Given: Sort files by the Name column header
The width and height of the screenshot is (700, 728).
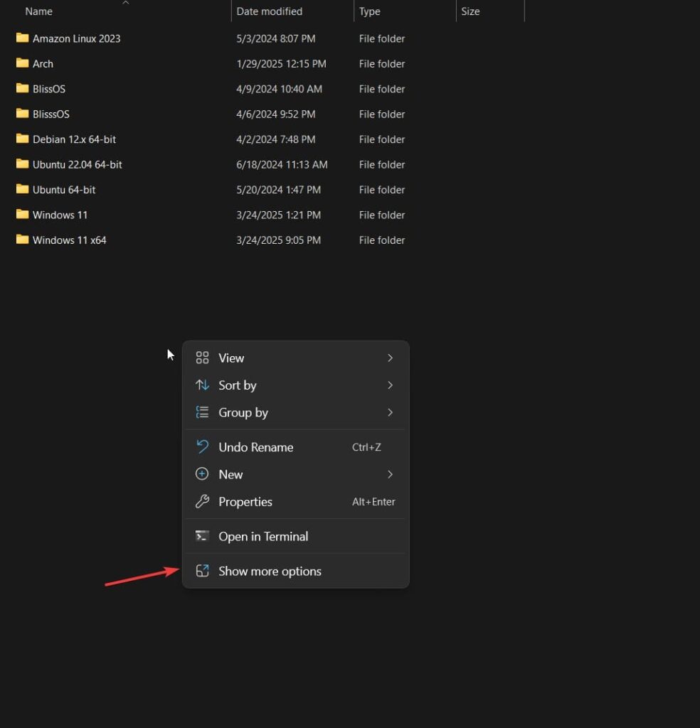Looking at the screenshot, I should click(x=39, y=11).
